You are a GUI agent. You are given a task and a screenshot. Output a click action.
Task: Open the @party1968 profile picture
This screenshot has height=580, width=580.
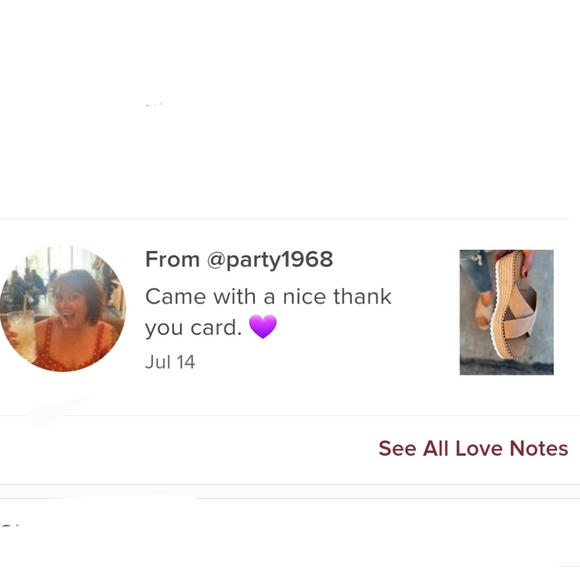click(63, 309)
